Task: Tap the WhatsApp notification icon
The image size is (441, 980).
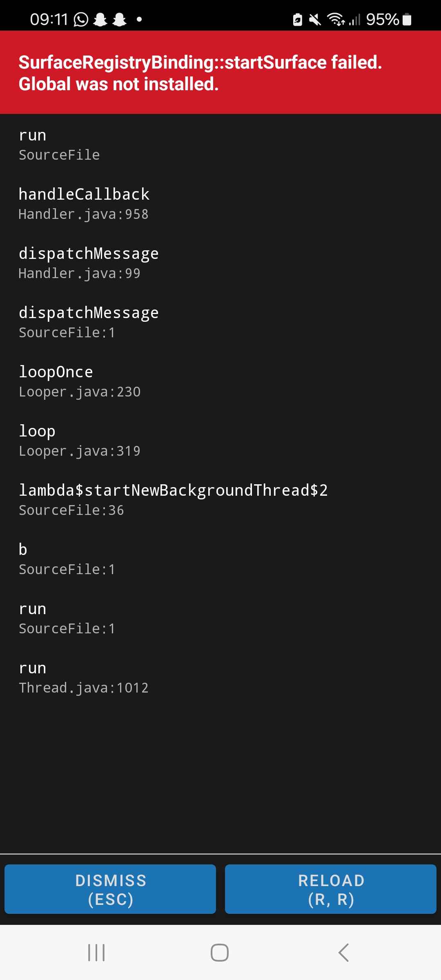Action: pos(81,19)
